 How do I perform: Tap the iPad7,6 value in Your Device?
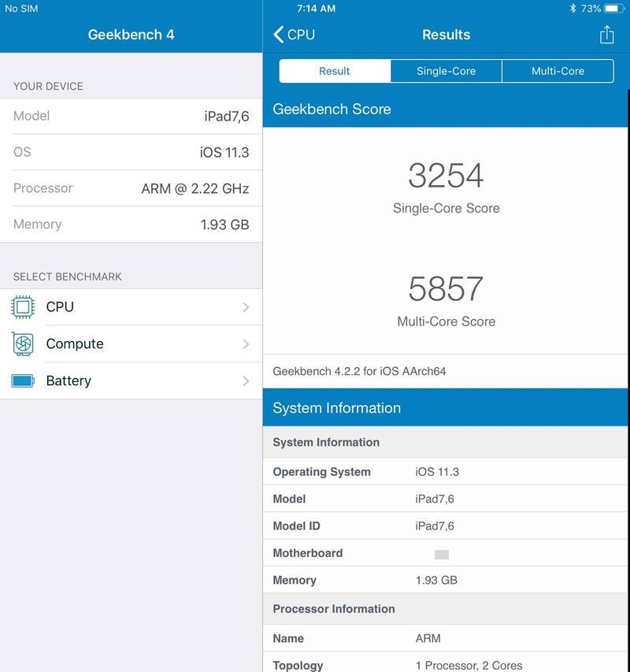(x=227, y=116)
